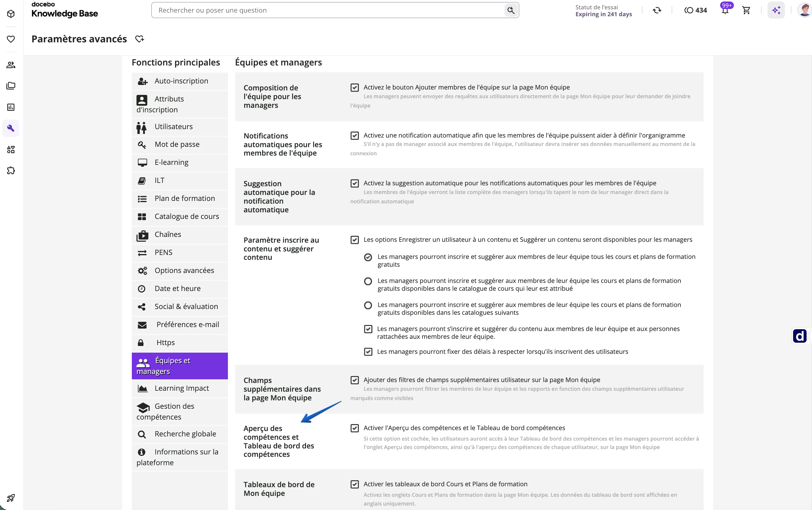This screenshot has width=812, height=510.
Task: Select radio option for catalogues suivants
Action: coord(368,305)
